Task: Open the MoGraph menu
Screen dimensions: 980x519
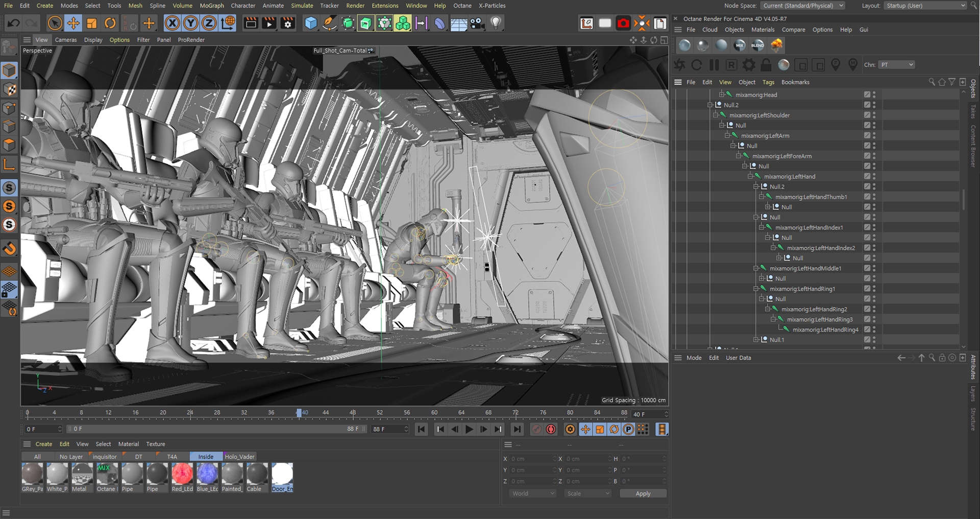Action: coord(211,6)
